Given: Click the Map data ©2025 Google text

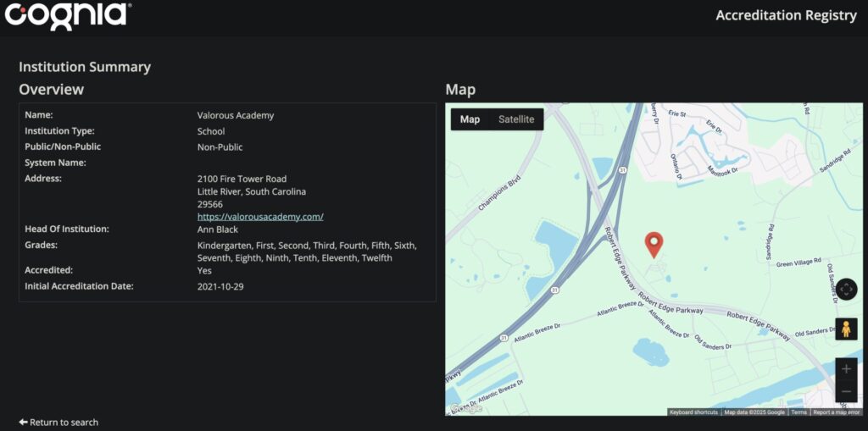Looking at the screenshot, I should 754,412.
